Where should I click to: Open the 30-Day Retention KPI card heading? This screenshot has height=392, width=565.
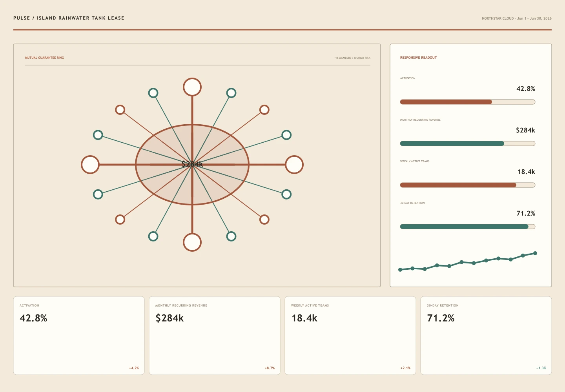click(443, 305)
